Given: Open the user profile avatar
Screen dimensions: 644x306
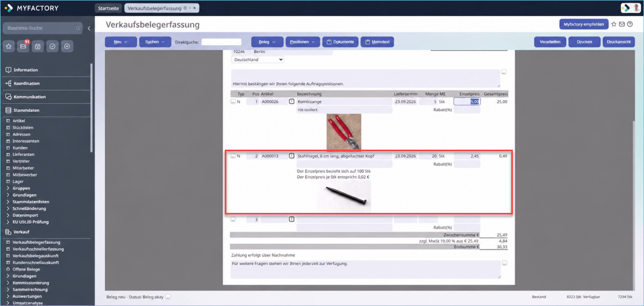Looking at the screenshot, I should pos(636,8).
